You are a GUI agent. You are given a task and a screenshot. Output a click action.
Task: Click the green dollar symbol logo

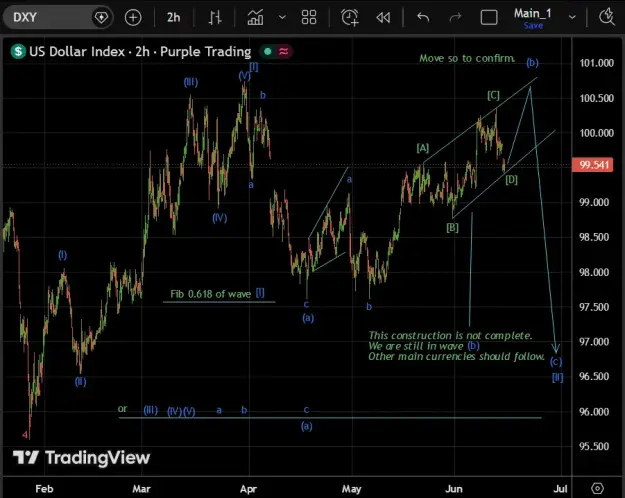18,51
